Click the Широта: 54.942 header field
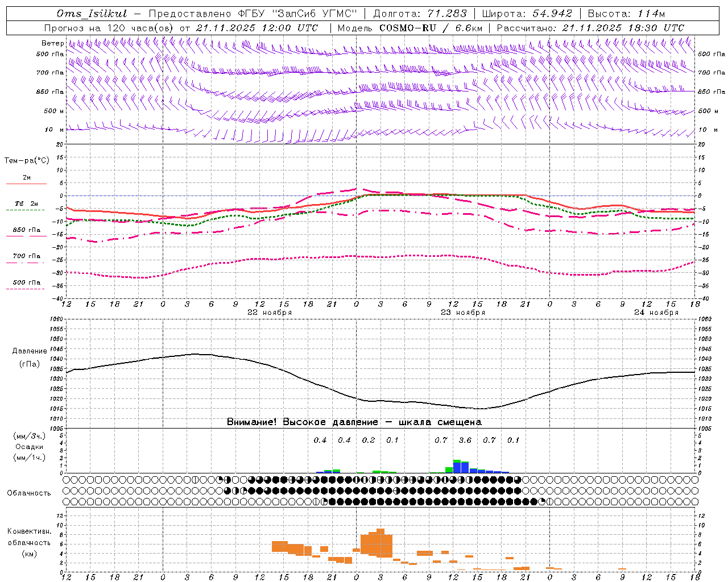Image resolution: width=728 pixels, height=582 pixels. 527,14
